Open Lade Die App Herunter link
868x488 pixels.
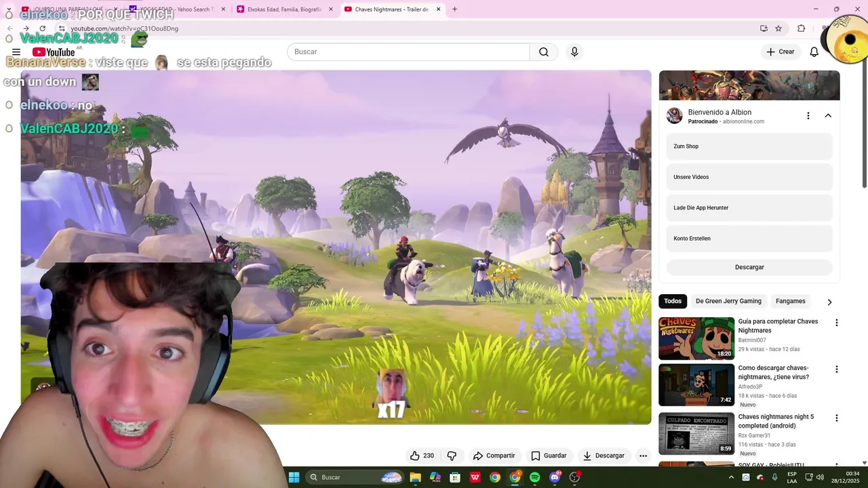[x=749, y=208]
